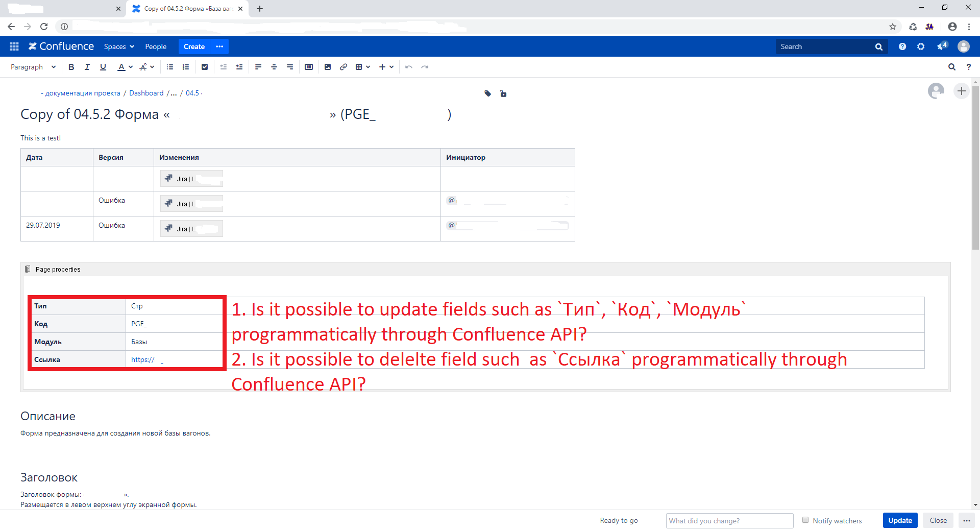This screenshot has height=531, width=980.
Task: Open the labels icon near page title
Action: point(487,93)
